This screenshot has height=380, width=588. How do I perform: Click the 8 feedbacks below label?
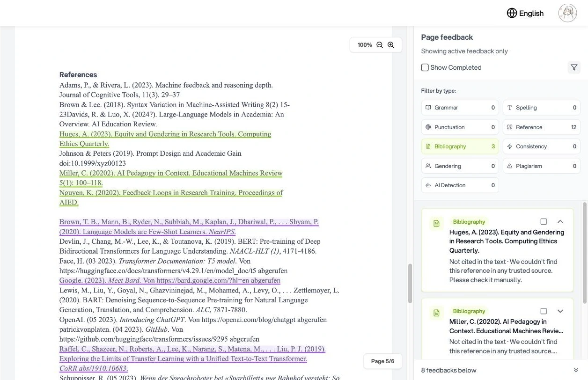pyautogui.click(x=448, y=370)
